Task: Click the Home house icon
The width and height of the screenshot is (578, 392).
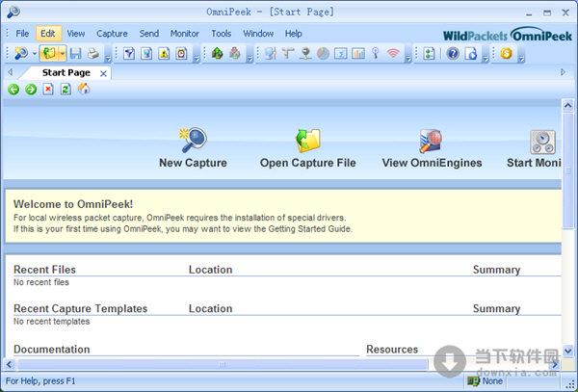Action: click(84, 89)
